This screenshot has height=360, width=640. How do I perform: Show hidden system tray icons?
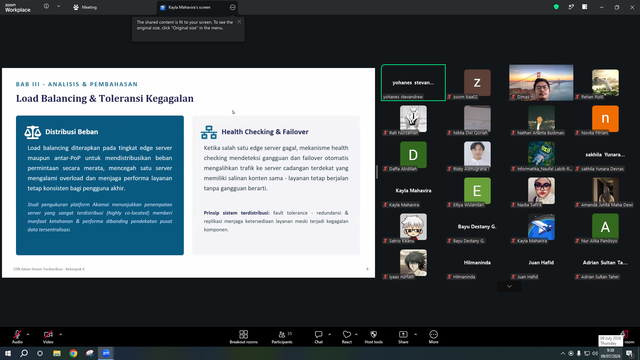pyautogui.click(x=562, y=353)
